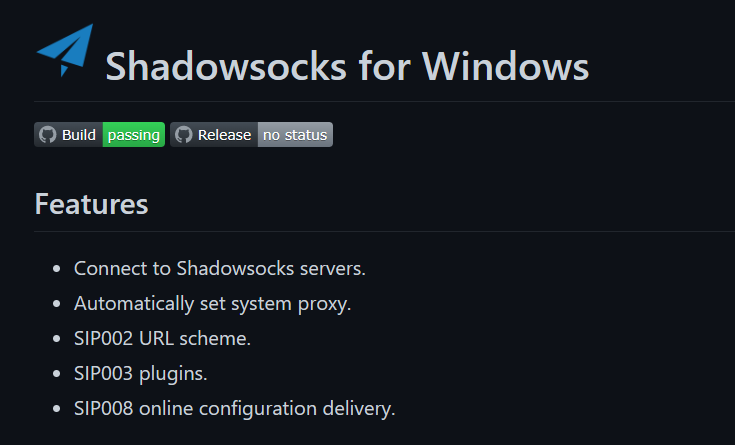
Task: Click the 'SIP002 URL scheme.' item
Action: 162,339
